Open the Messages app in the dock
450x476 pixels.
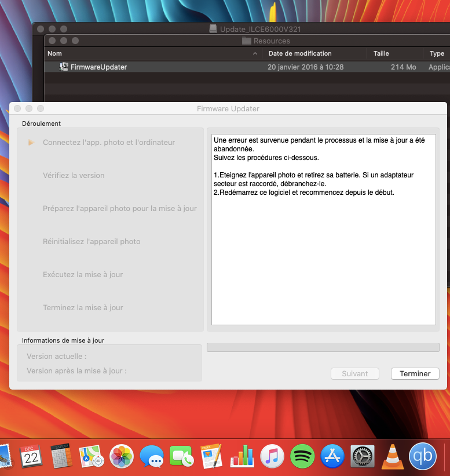point(152,456)
